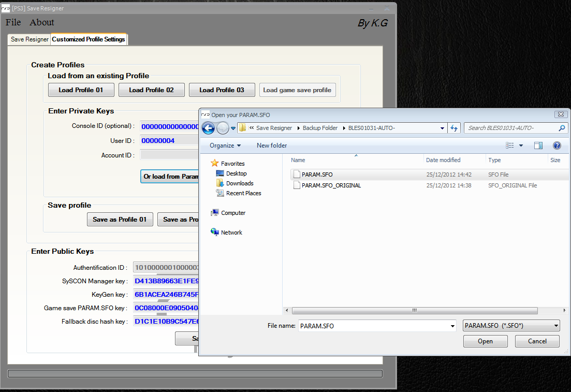571x392 pixels.
Task: Click the PARAM.SFO_ORIGINAL file icon
Action: tap(297, 185)
